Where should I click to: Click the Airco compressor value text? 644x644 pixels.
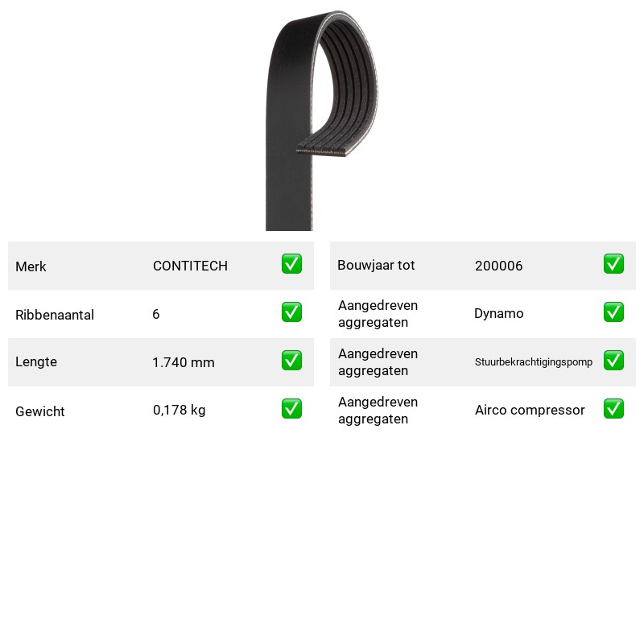pyautogui.click(x=530, y=410)
